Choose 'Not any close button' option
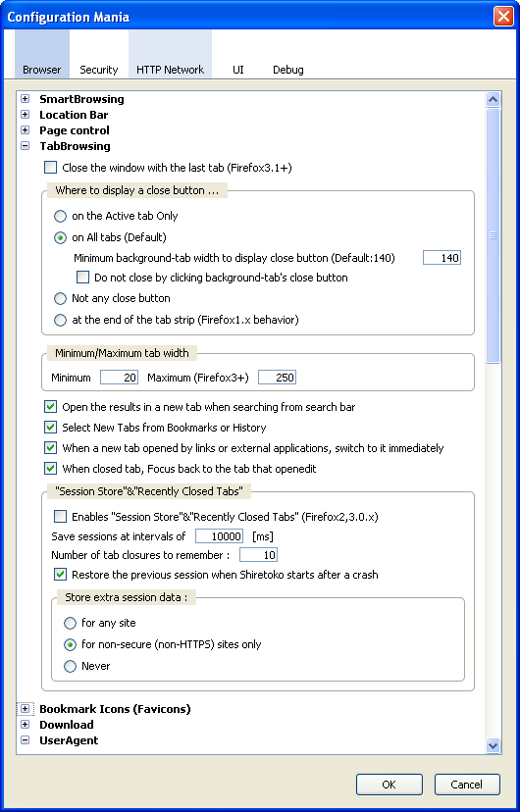This screenshot has height=812, width=520. tap(60, 299)
